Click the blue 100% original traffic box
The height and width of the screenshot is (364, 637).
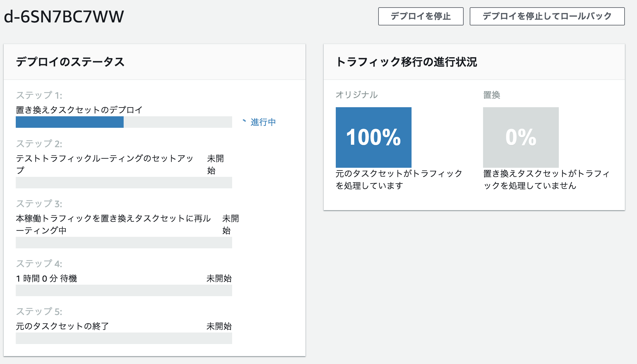[373, 137]
